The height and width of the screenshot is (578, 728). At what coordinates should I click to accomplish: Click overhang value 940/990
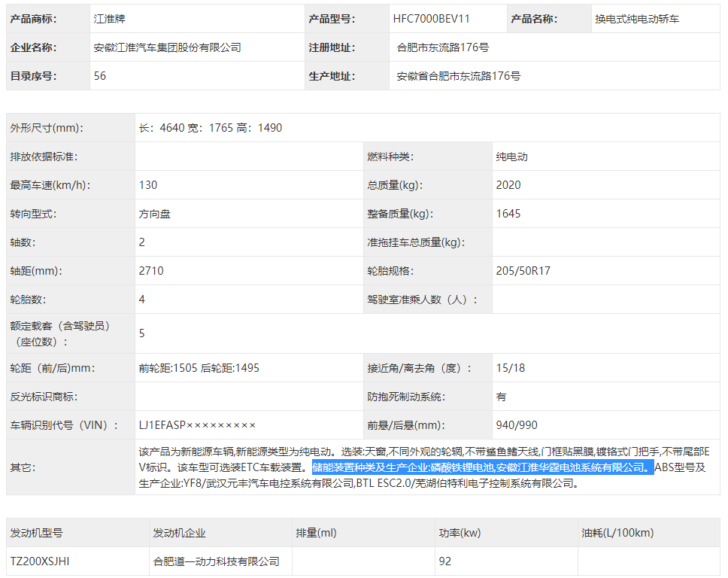click(x=517, y=425)
